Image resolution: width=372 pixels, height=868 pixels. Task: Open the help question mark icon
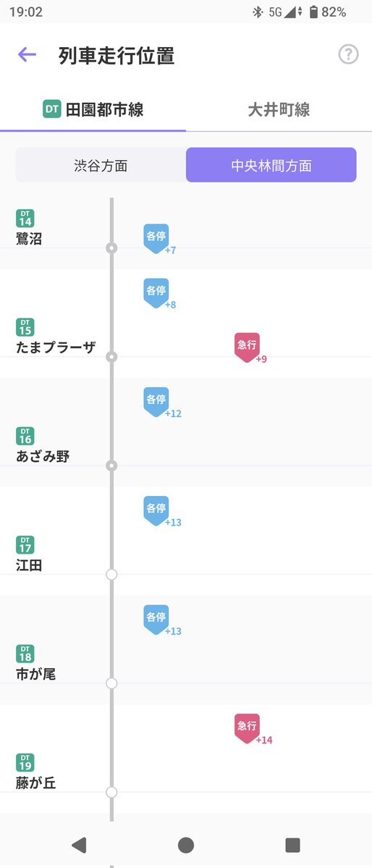tap(348, 54)
